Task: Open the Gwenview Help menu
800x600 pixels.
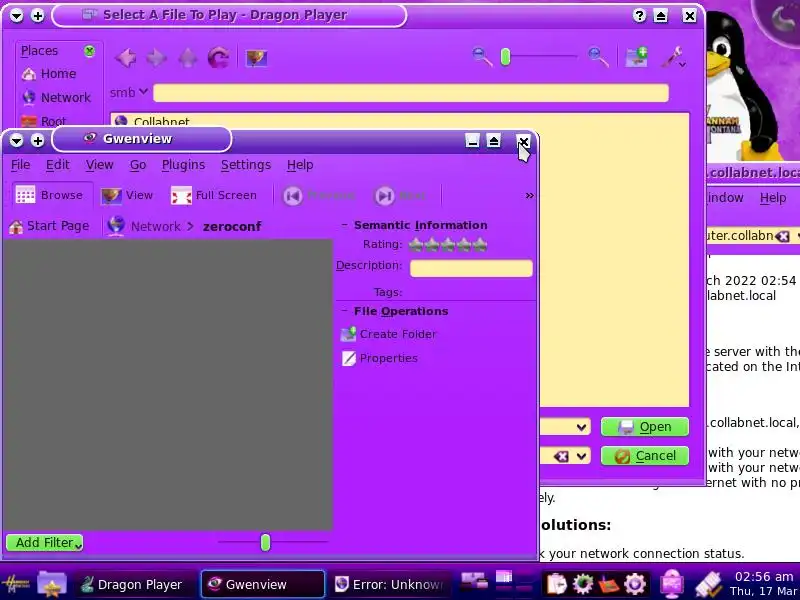Action: pos(300,165)
